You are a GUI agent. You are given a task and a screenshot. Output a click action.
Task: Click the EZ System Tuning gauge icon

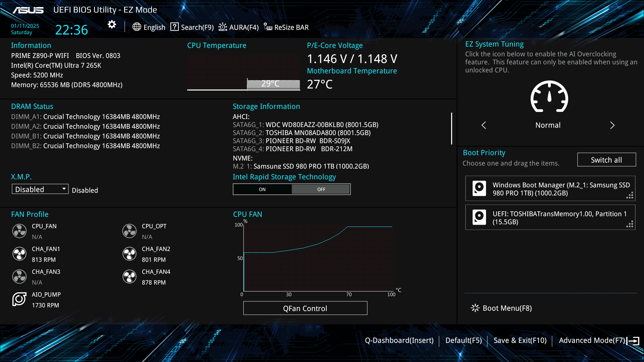549,97
